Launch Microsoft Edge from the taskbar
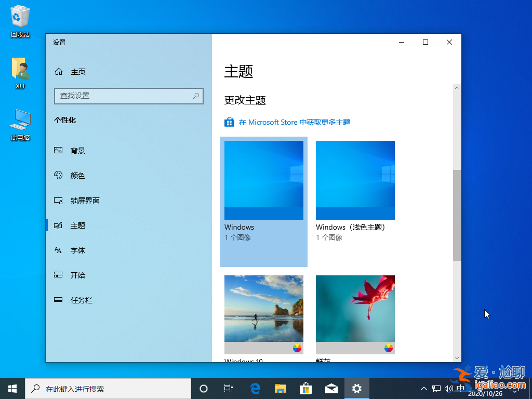 255,388
